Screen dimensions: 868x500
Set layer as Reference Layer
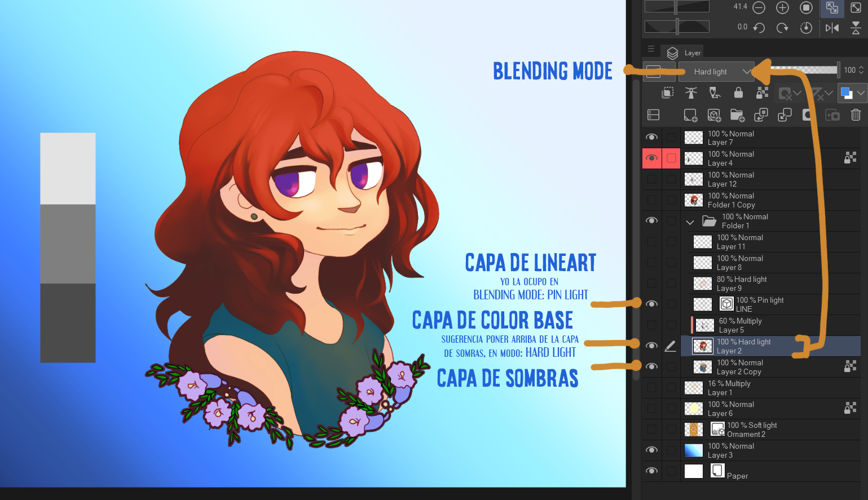[691, 93]
